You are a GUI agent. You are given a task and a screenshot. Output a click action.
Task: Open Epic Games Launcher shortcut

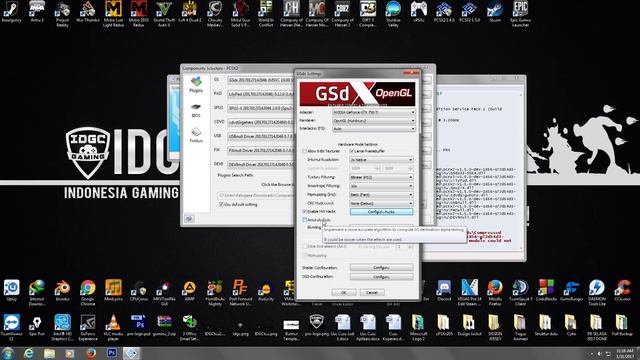pos(520,13)
